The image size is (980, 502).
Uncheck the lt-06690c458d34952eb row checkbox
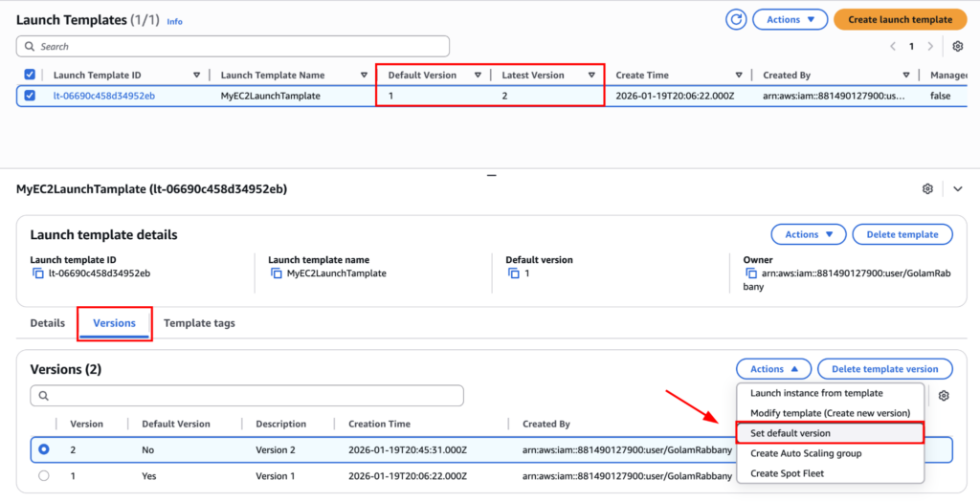pos(30,96)
